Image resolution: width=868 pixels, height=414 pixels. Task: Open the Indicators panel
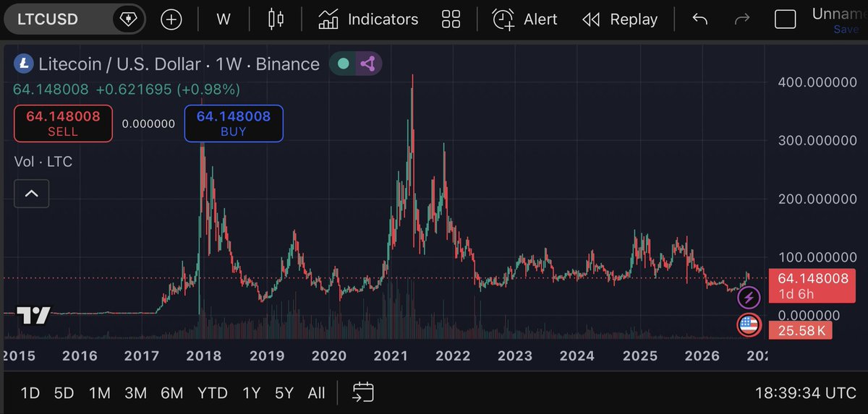(368, 20)
